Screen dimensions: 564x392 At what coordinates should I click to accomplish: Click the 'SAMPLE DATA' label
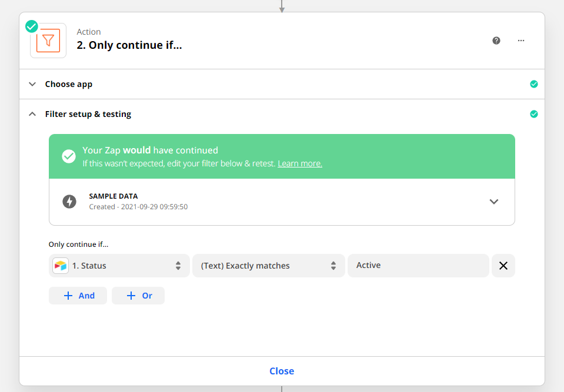click(x=114, y=196)
